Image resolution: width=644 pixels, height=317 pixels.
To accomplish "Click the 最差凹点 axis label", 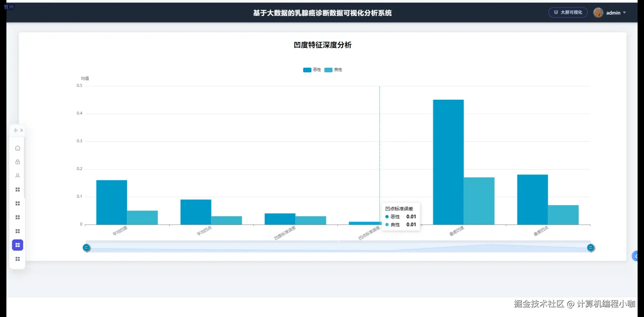I will (x=541, y=231).
